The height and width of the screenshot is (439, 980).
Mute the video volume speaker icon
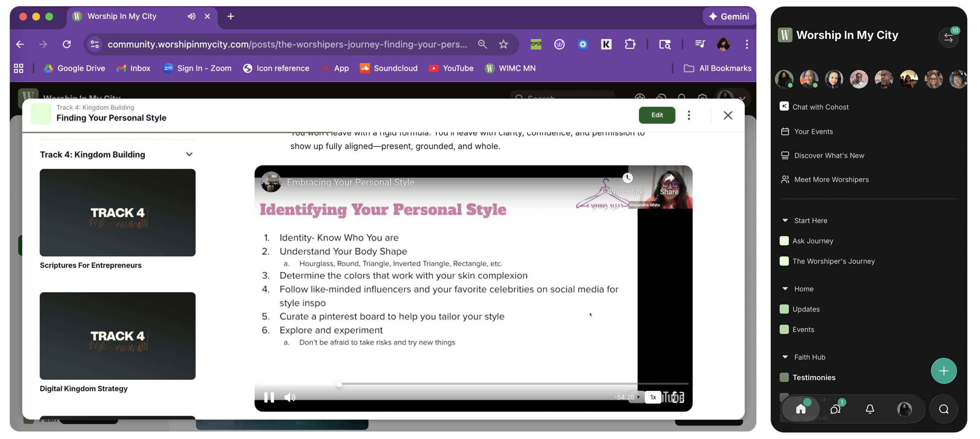(290, 397)
